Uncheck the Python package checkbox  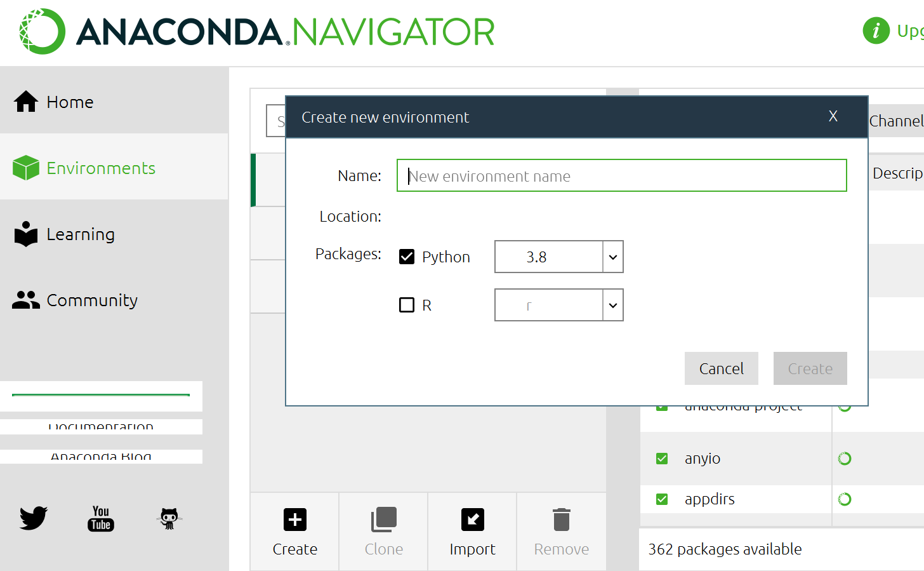point(407,257)
